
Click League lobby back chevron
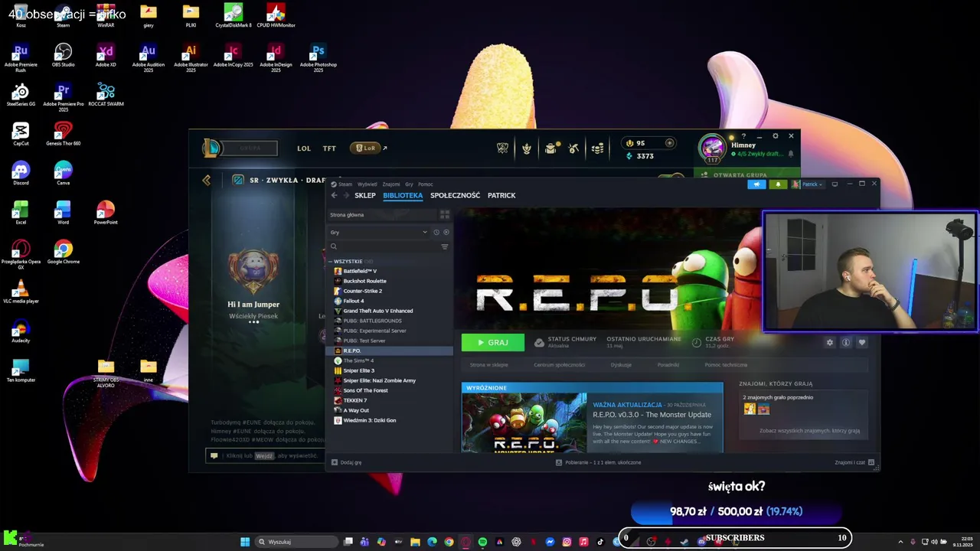click(x=207, y=180)
